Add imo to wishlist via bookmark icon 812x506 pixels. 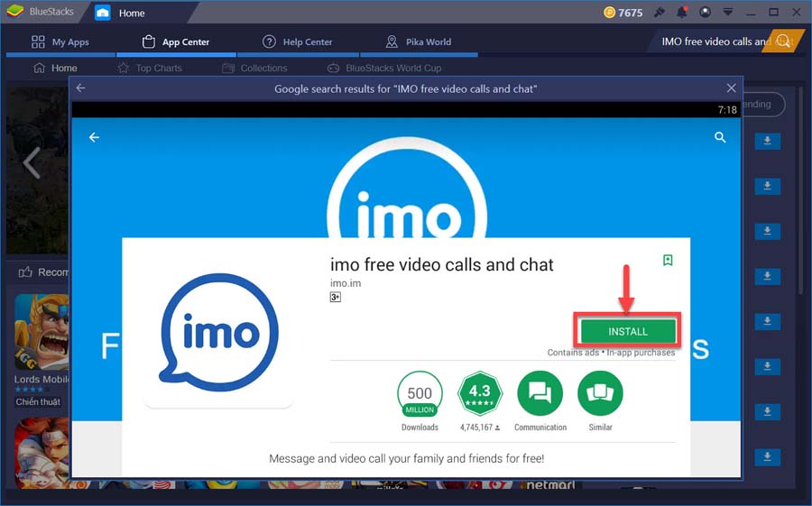668,260
